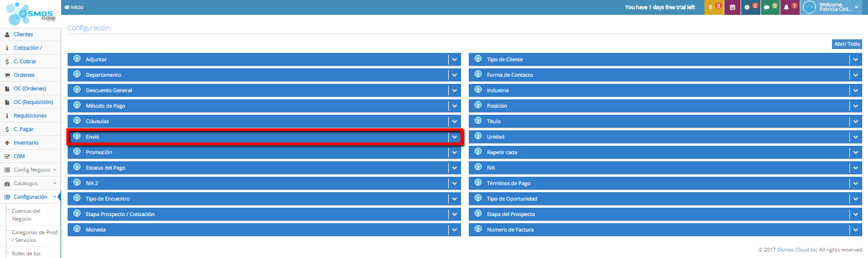
Task: Open OC (Ordenes) in the sidebar
Action: point(30,88)
